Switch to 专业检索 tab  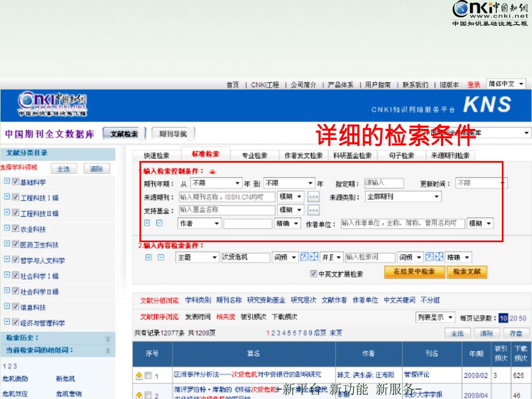(x=255, y=155)
